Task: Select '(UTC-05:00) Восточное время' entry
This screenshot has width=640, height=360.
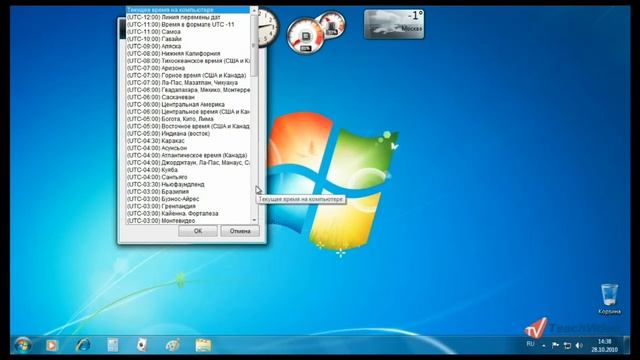Action: [x=188, y=126]
